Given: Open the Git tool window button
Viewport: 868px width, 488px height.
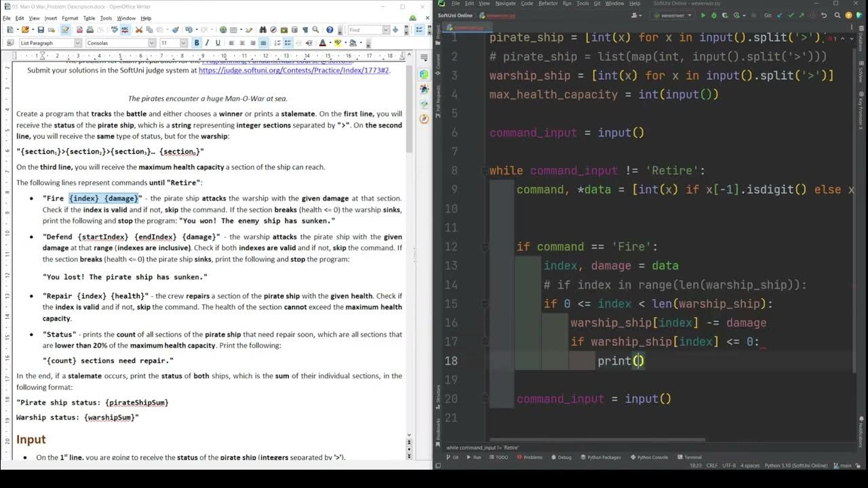Looking at the screenshot, I should [x=452, y=457].
